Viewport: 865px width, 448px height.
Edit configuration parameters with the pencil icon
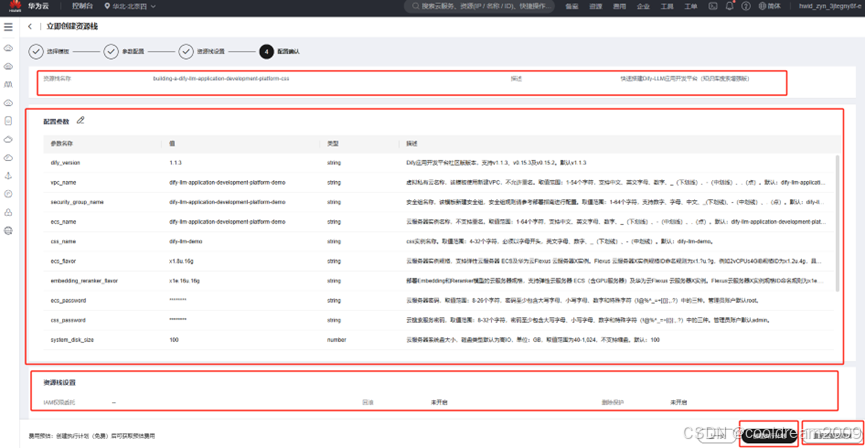tap(81, 120)
